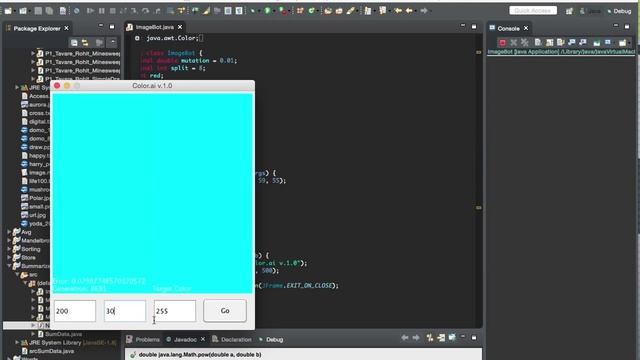The height and width of the screenshot is (360, 640).
Task: Toggle Show Console on standard error change
Action: click(x=582, y=42)
